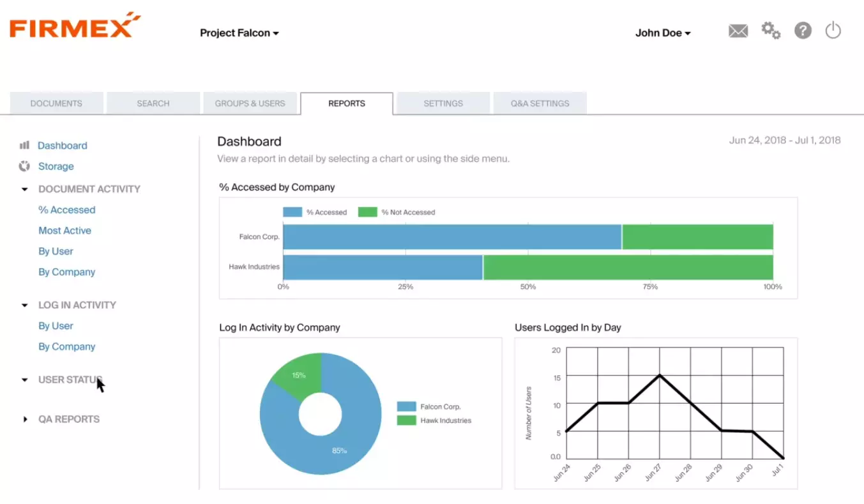This screenshot has width=864, height=504.
Task: Click Hawk Industries green not accessed bar
Action: point(628,267)
